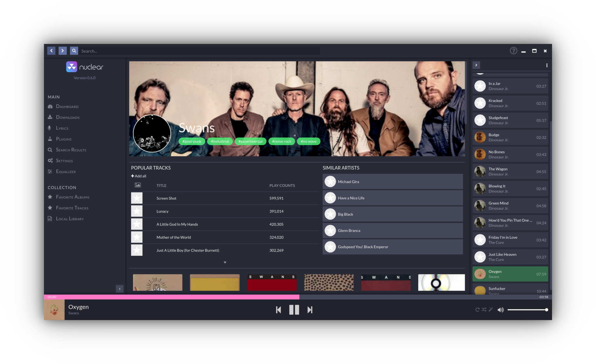Viewport: 596px width, 364px height.
Task: Click Add all popular tracks button
Action: (138, 176)
